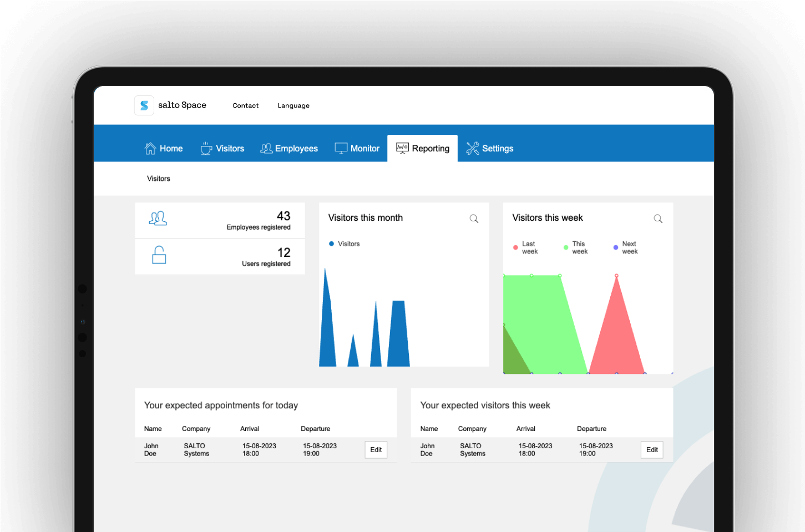Click the 12 Users registered card

click(x=220, y=257)
